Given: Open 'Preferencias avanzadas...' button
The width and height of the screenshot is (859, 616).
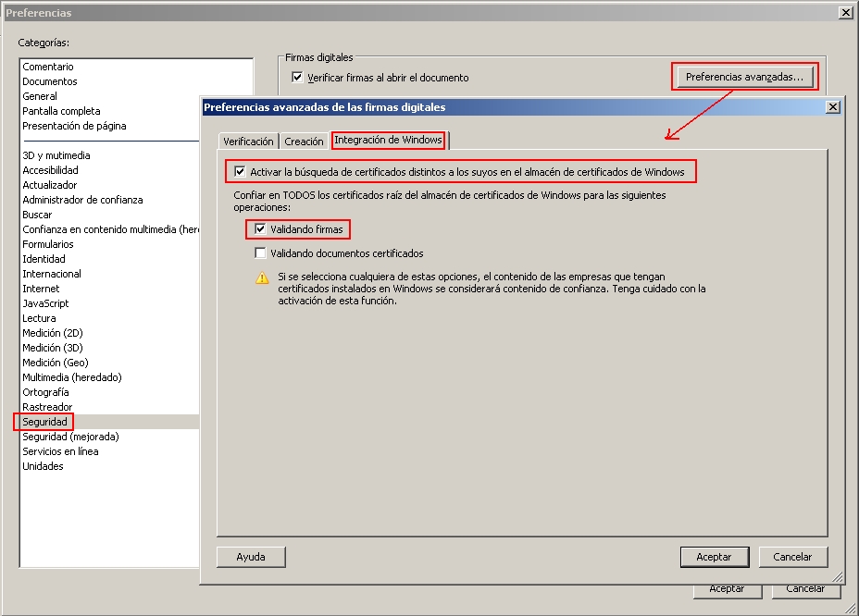Looking at the screenshot, I should click(x=745, y=77).
